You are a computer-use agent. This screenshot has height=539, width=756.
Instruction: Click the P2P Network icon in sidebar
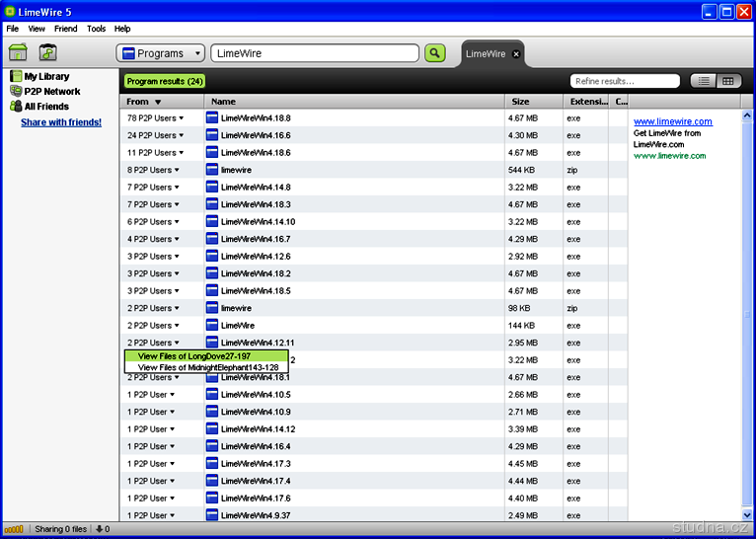coord(17,91)
